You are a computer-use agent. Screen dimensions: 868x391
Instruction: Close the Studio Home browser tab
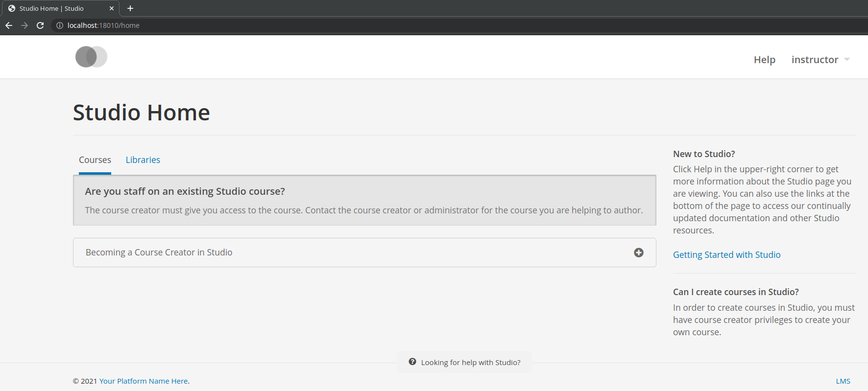click(x=112, y=8)
